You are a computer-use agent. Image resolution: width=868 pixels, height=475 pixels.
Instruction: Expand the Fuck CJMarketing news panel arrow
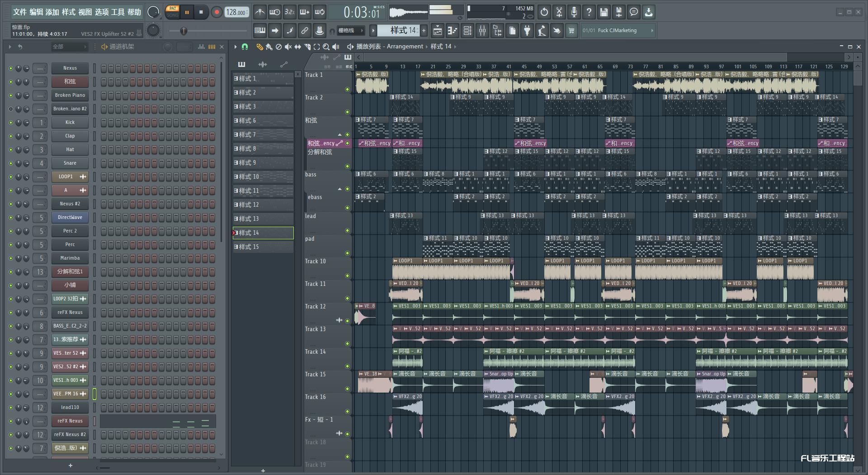(x=652, y=31)
